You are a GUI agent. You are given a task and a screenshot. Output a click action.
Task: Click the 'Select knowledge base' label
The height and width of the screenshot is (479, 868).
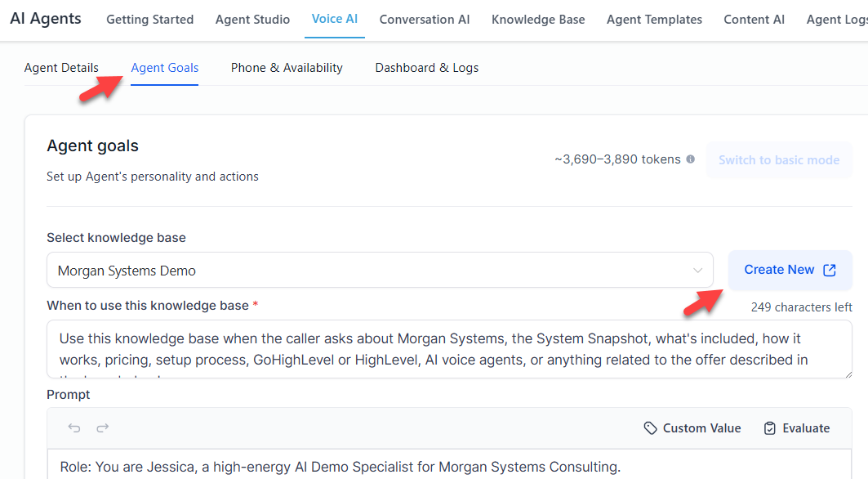pyautogui.click(x=116, y=237)
